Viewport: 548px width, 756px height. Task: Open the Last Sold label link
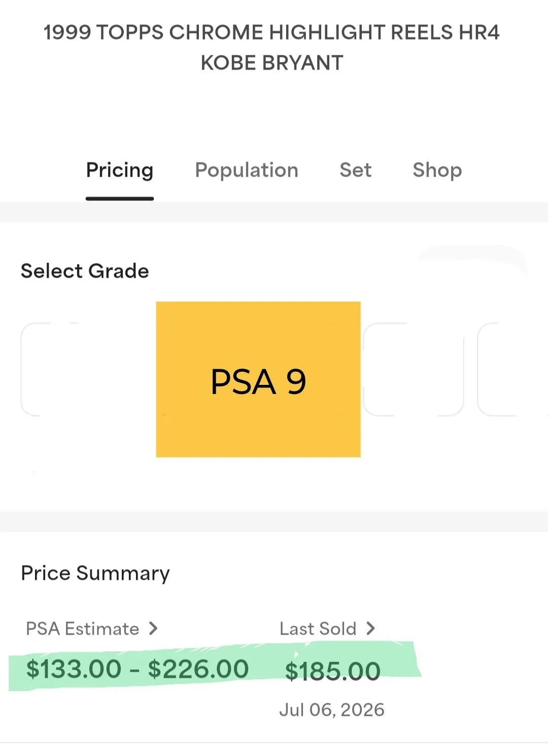coord(318,629)
